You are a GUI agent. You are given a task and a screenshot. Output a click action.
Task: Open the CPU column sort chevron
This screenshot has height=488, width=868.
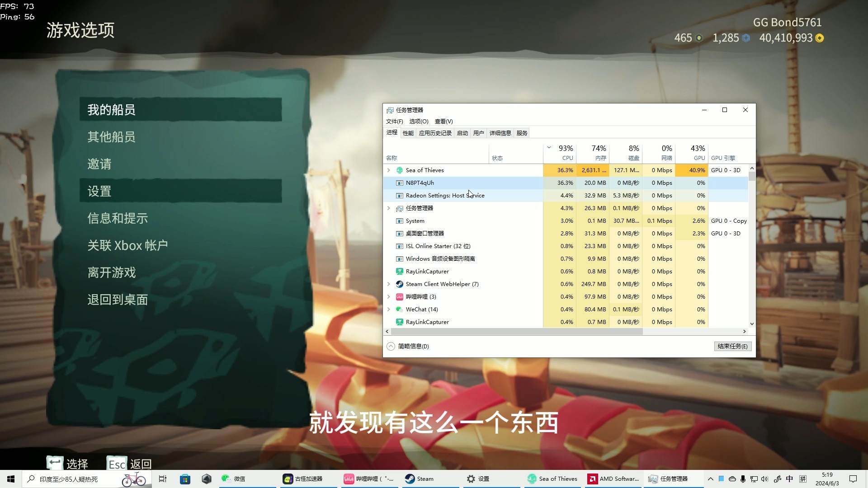[x=549, y=147]
